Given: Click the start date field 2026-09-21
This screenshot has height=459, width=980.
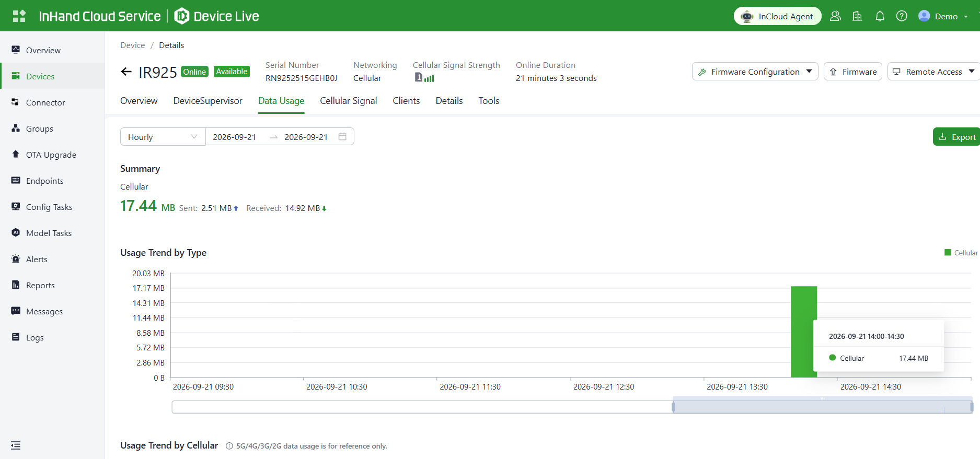Looking at the screenshot, I should pos(234,137).
